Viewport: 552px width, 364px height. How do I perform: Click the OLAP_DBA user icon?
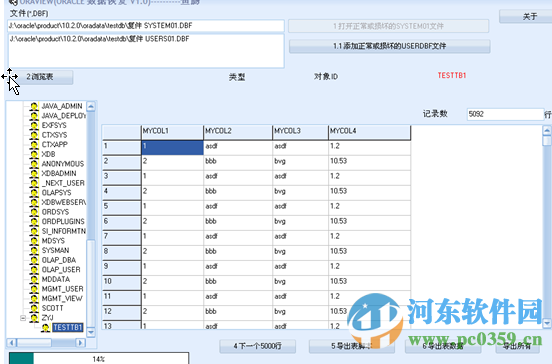(34, 260)
